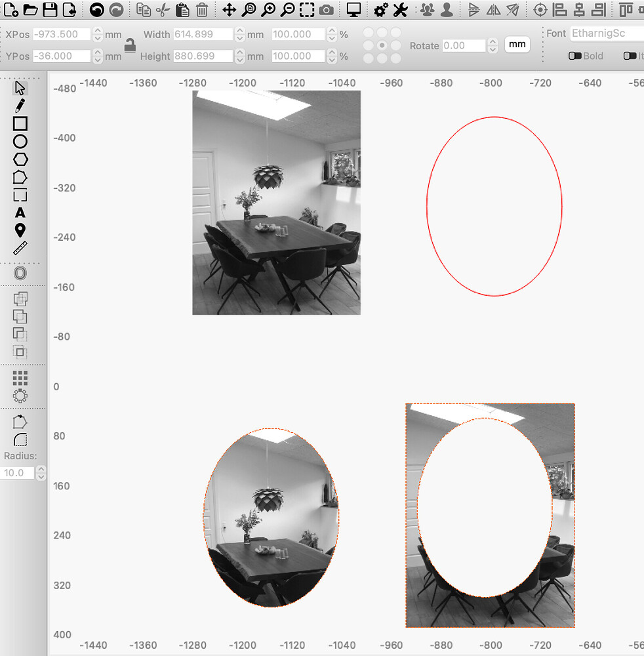The image size is (644, 656).
Task: Choose the Ellipse drawing tool
Action: point(20,141)
